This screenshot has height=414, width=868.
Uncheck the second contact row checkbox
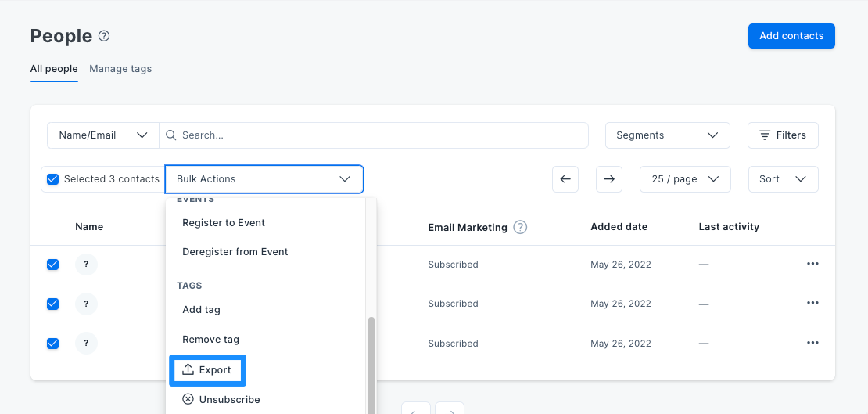(x=52, y=304)
